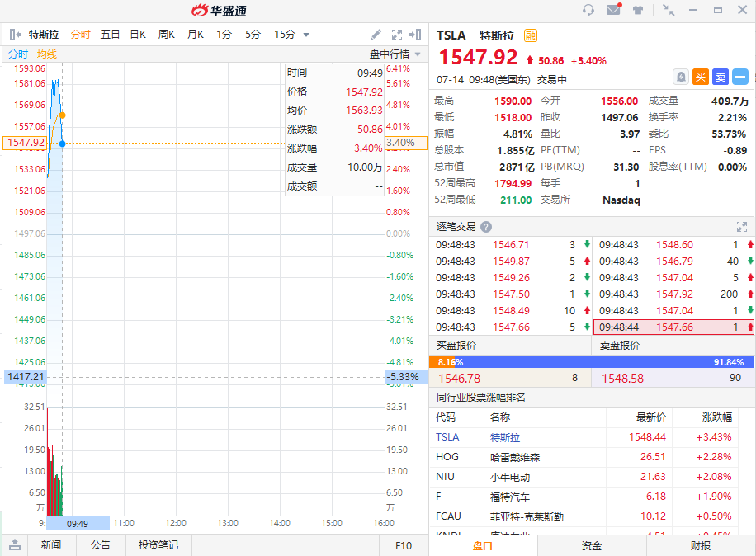Click the upload icon at bottom left
Screen dimensions: 756x556
15,544
